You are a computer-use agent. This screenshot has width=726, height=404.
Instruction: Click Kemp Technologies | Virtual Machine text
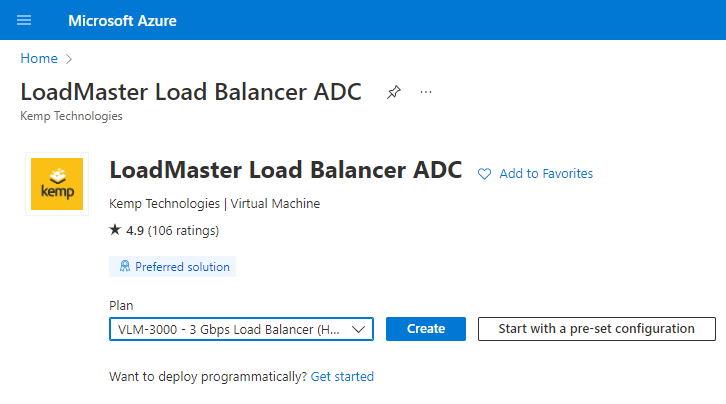pyautogui.click(x=214, y=204)
